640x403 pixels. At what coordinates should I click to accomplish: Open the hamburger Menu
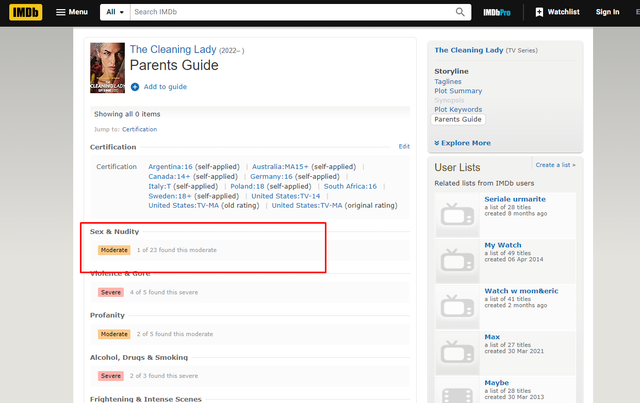point(72,12)
